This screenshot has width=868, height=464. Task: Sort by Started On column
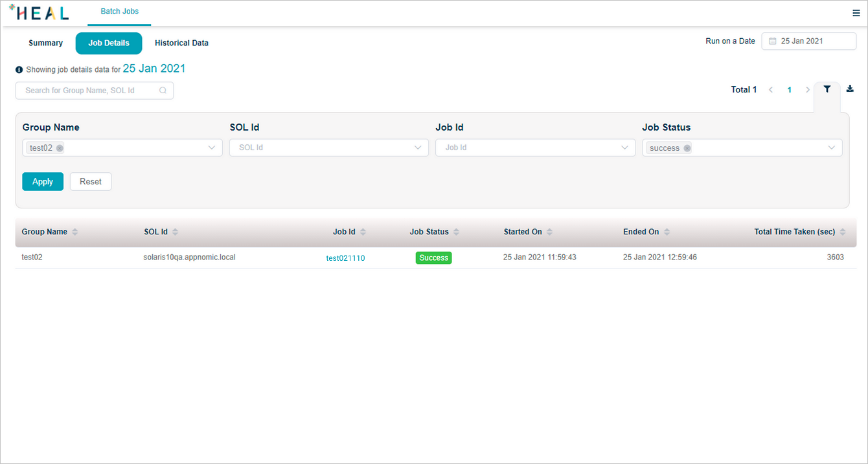(549, 232)
